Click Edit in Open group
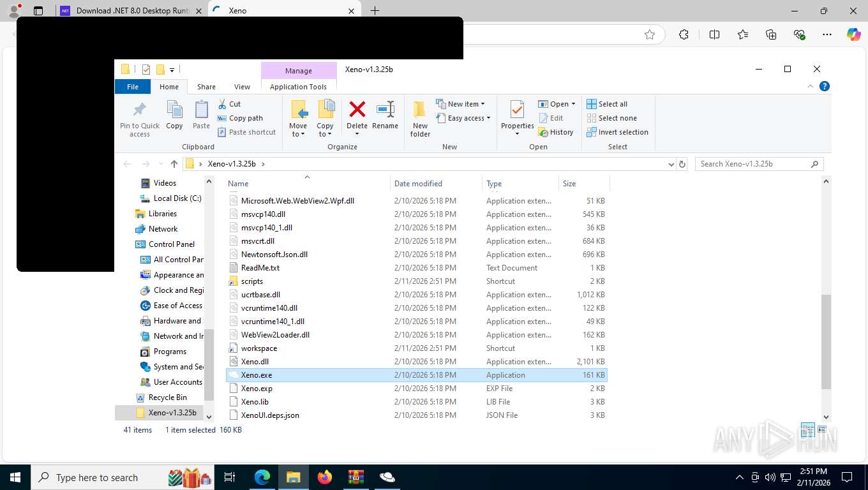Viewport: 868px width, 490px height. [551, 118]
